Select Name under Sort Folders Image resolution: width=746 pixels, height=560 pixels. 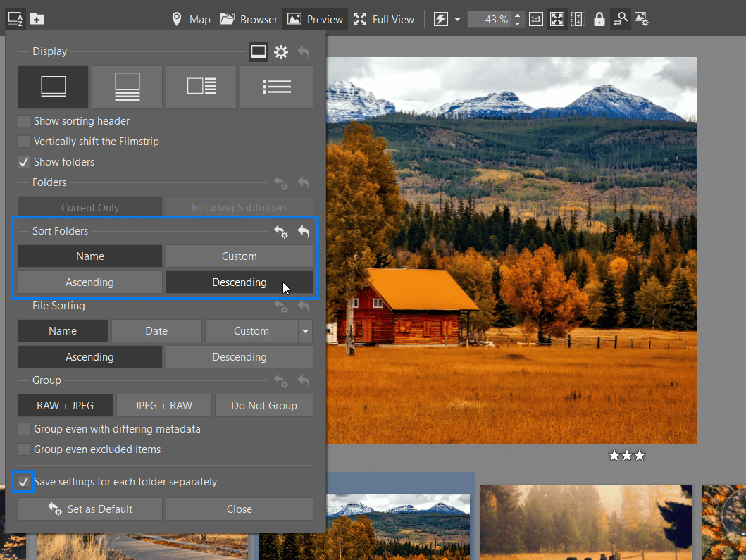89,256
